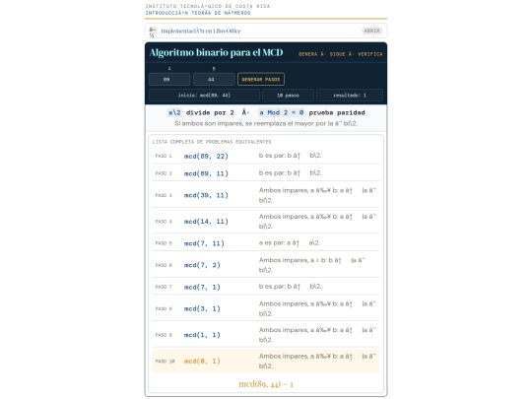The width and height of the screenshot is (532, 399).
Task: Click the 'a es par' explanation in Paso 5
Action: (290, 243)
